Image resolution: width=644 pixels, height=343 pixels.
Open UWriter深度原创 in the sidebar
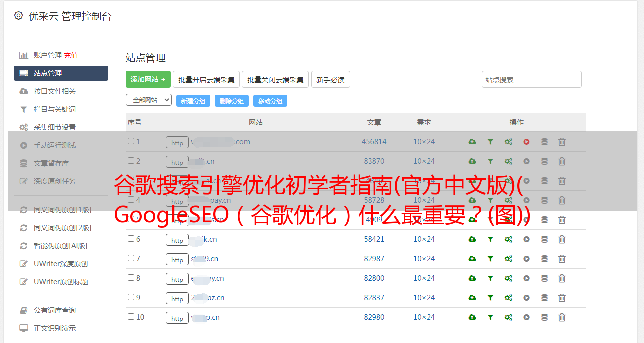point(61,264)
